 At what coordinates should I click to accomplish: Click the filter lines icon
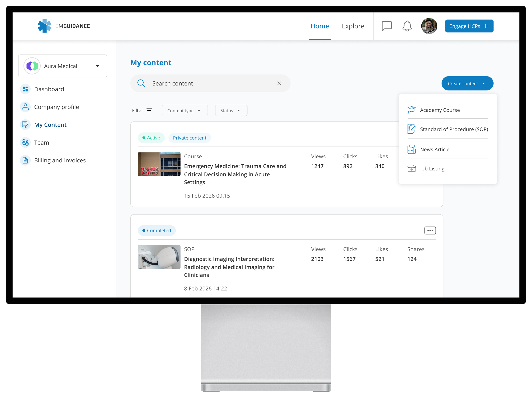click(x=149, y=110)
